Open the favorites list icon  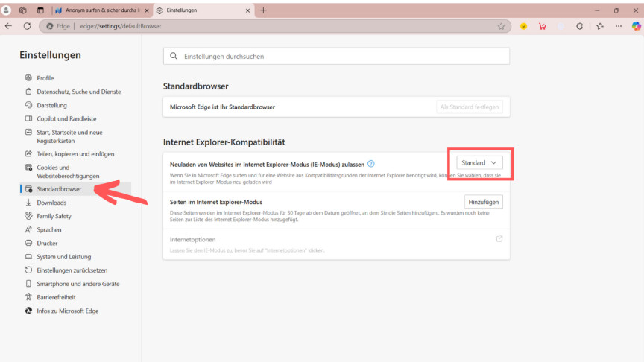600,25
